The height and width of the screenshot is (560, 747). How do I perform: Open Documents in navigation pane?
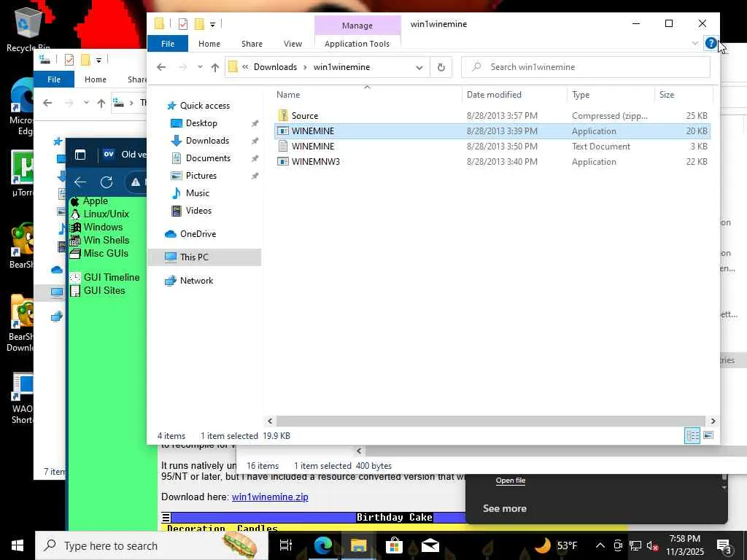[x=208, y=158]
